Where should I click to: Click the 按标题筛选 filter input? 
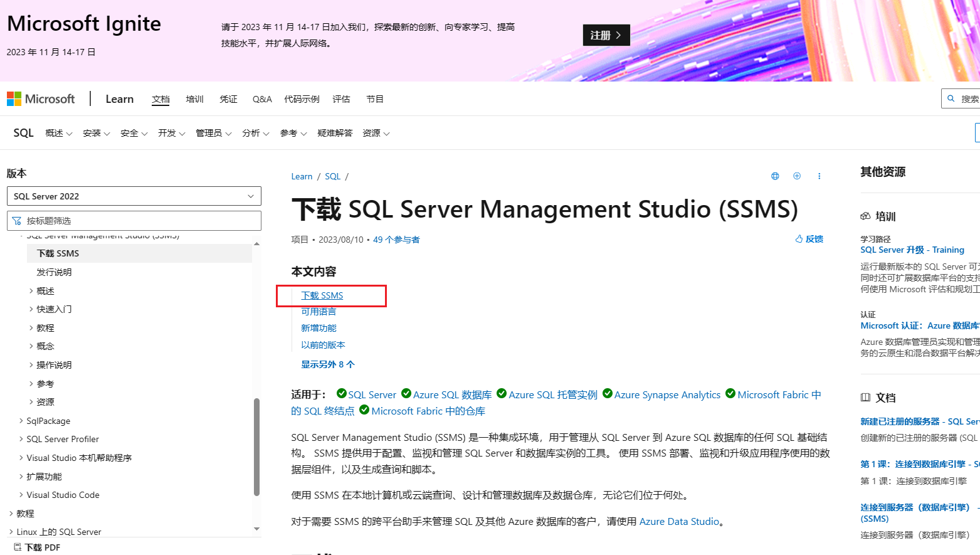coord(134,221)
